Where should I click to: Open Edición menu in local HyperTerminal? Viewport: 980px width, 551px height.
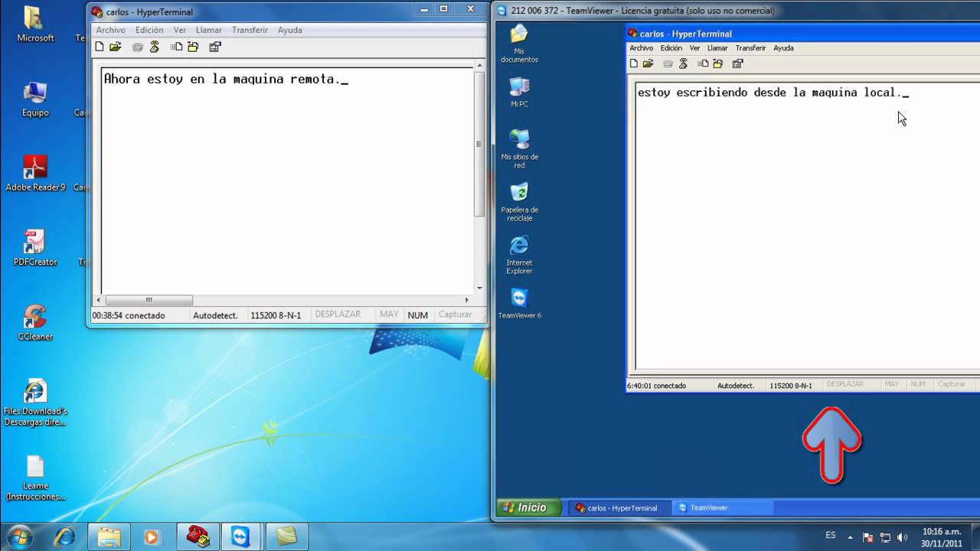[149, 30]
